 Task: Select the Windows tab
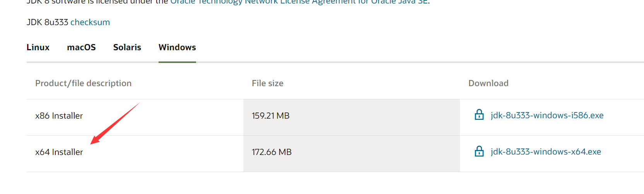pos(177,47)
